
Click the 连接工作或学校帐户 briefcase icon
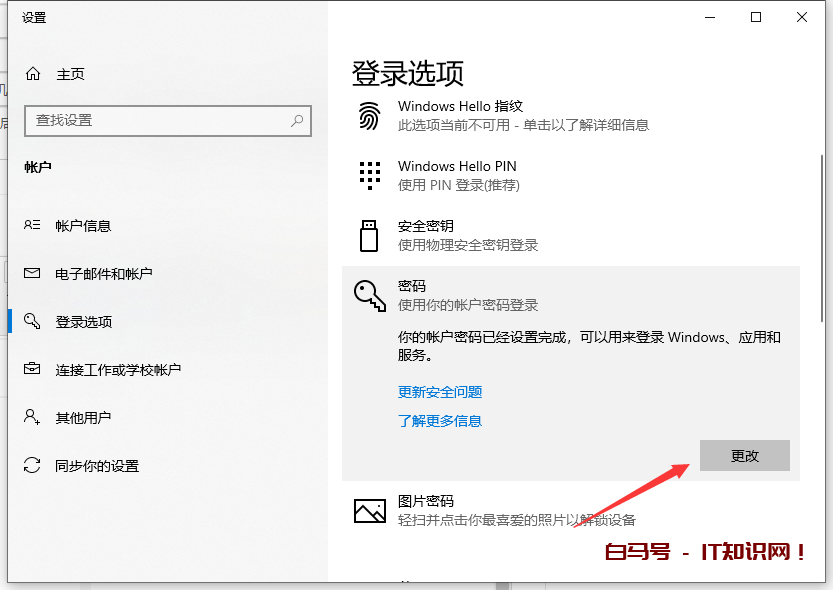pos(32,368)
